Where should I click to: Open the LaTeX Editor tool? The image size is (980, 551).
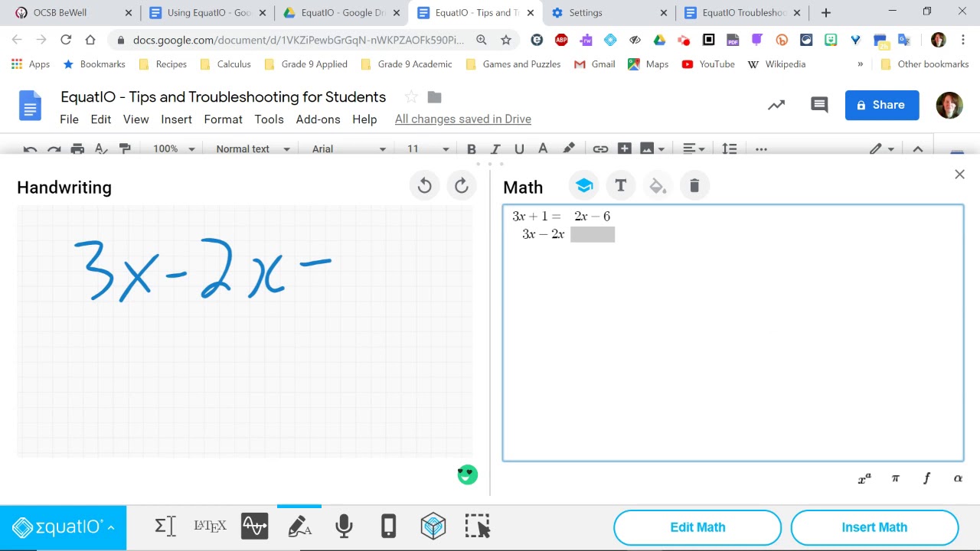click(210, 527)
